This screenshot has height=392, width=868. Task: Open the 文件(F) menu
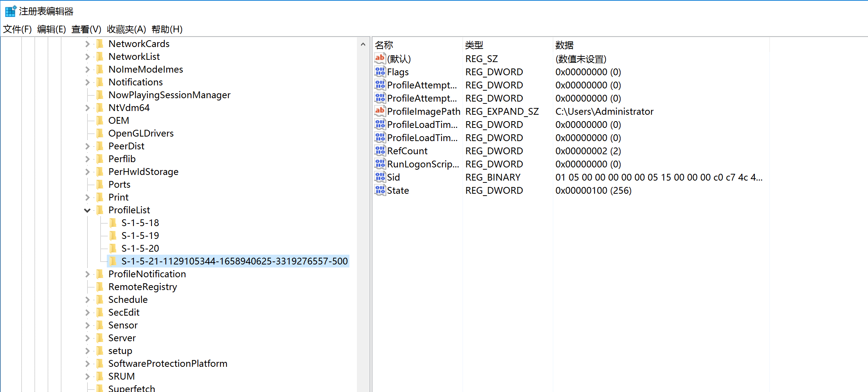17,29
